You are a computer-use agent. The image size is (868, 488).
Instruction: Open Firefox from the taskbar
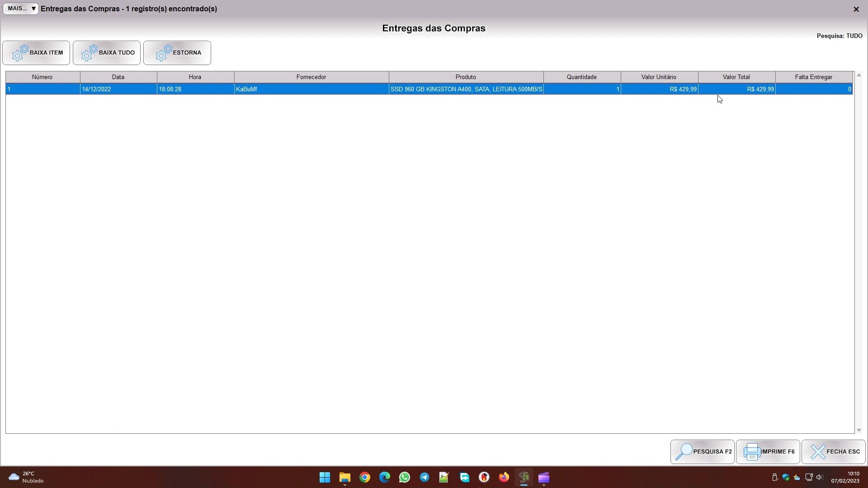click(504, 477)
